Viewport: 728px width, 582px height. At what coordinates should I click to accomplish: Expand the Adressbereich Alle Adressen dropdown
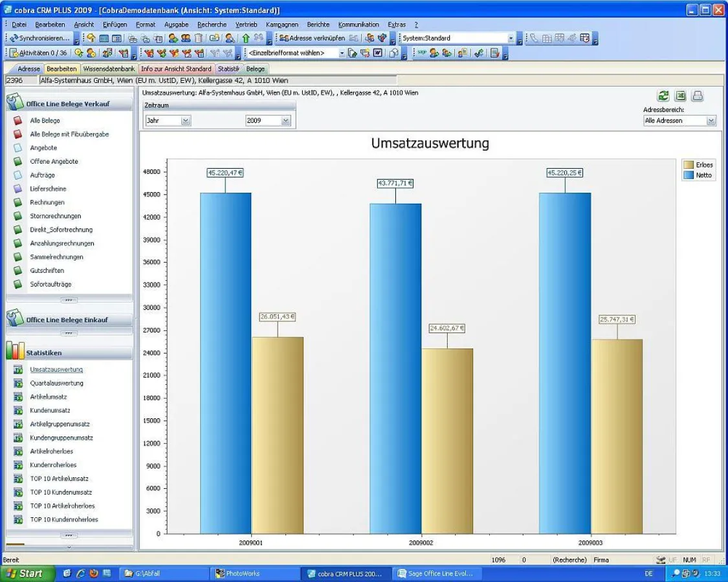[x=712, y=120]
